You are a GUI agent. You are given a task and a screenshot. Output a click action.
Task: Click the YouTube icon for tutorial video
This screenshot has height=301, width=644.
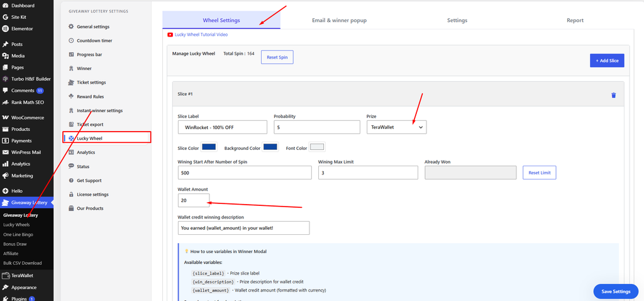[170, 35]
